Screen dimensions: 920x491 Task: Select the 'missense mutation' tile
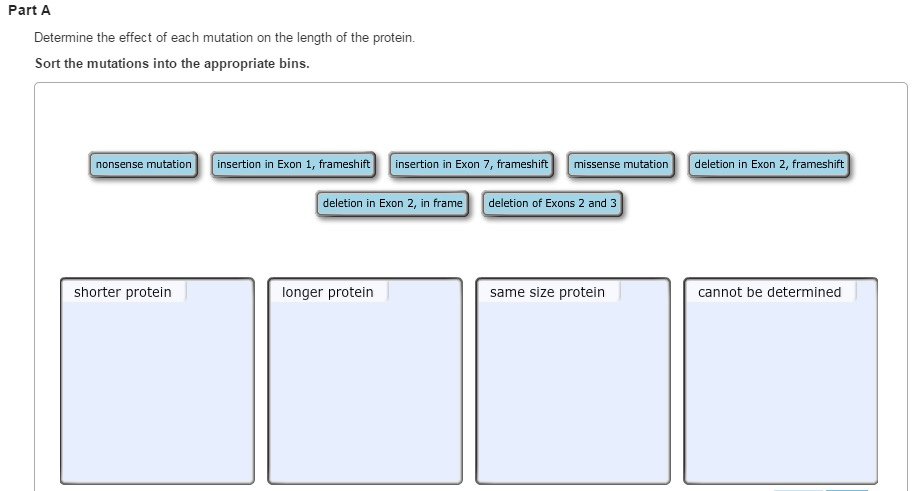pyautogui.click(x=621, y=164)
